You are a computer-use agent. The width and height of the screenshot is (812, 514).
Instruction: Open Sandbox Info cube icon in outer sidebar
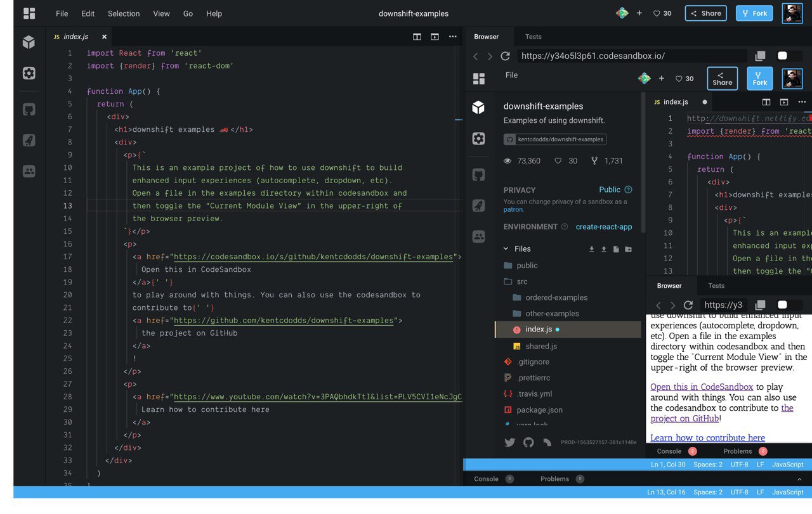tap(29, 42)
